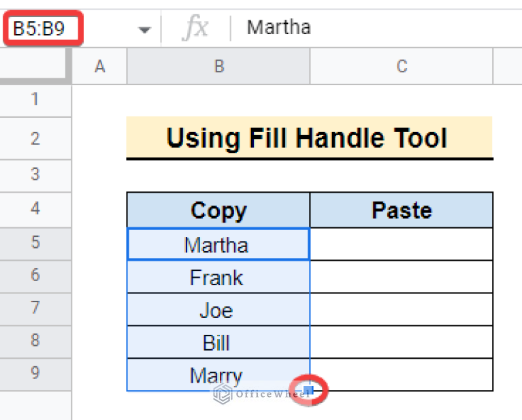Open the Name Box dropdown arrow
Screen dimensions: 522x420
click(x=144, y=30)
